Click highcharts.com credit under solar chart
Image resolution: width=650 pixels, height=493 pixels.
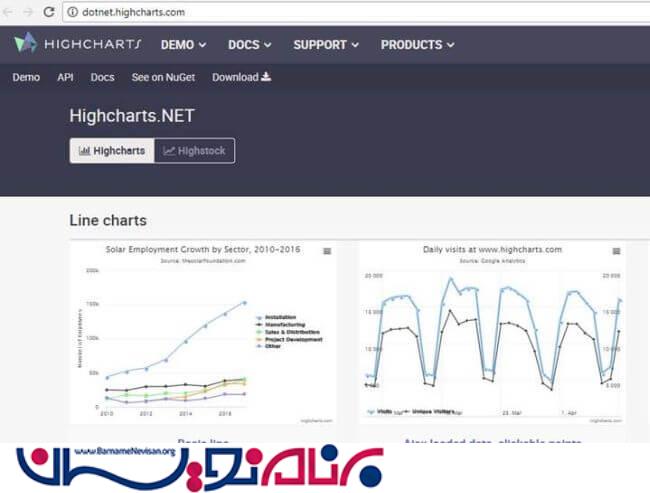coord(316,421)
